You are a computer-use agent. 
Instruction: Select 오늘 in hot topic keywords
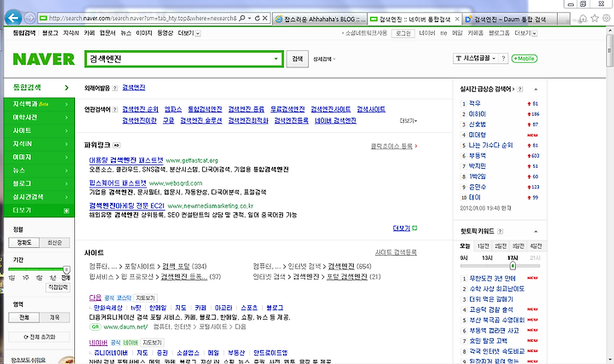(466, 246)
